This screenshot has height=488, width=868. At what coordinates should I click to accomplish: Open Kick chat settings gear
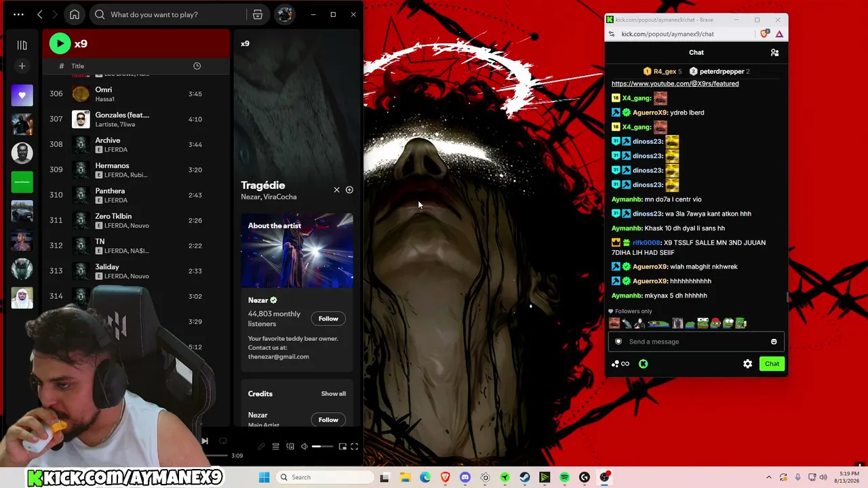click(747, 364)
